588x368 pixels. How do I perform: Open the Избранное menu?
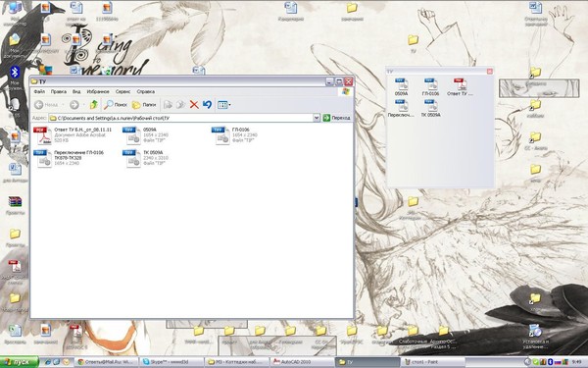(98, 91)
